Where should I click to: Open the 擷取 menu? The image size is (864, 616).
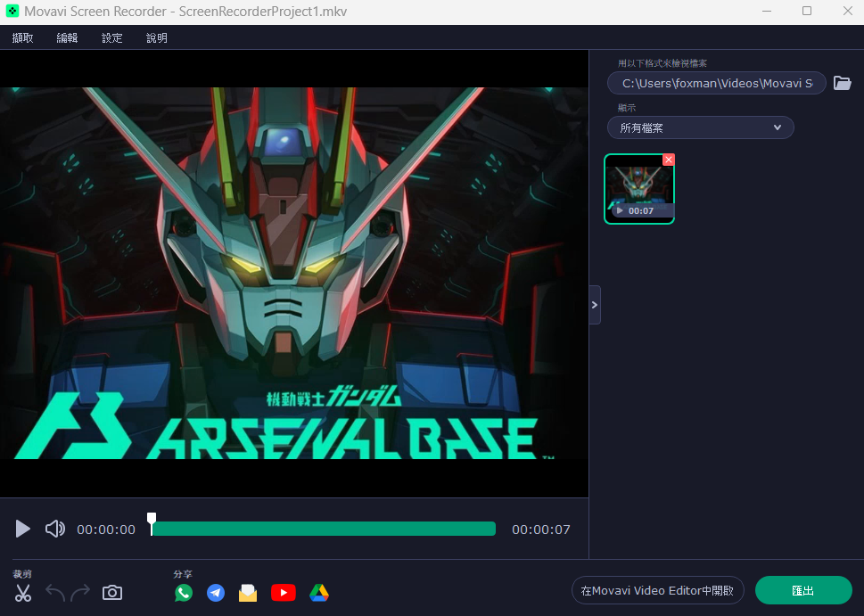coord(22,38)
